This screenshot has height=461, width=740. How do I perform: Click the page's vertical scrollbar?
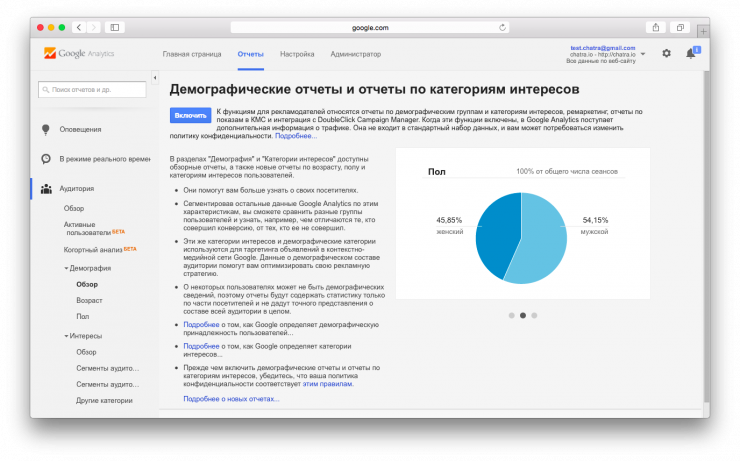coord(706,236)
